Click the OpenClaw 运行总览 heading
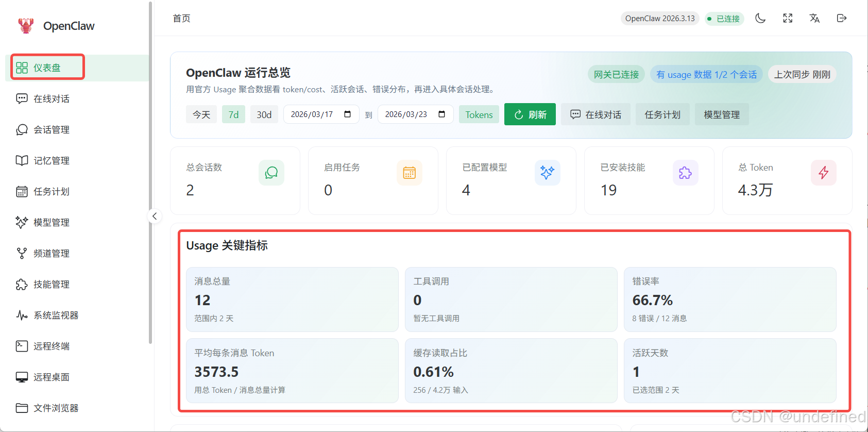868x432 pixels. click(x=238, y=73)
